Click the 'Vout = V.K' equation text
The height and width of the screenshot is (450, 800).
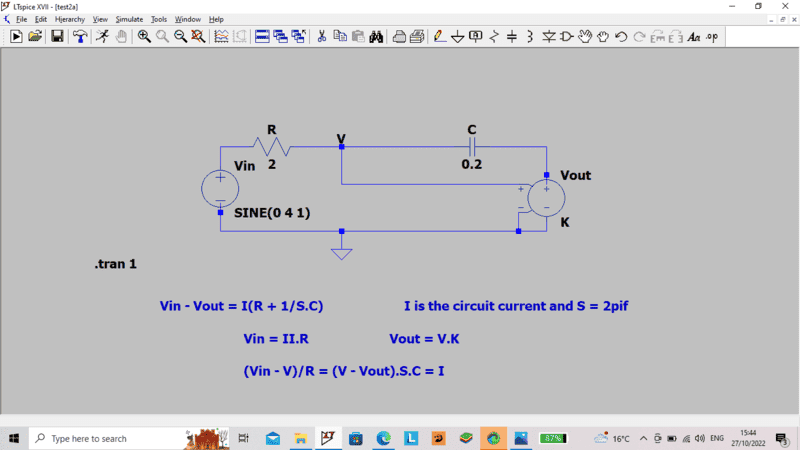point(424,339)
